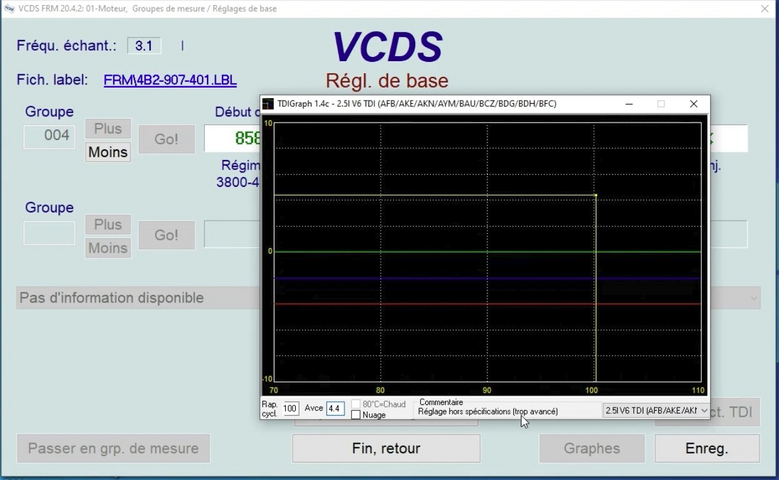Screen dimensions: 779x480
Task: Toggle the Nuage checkbox
Action: click(x=356, y=415)
